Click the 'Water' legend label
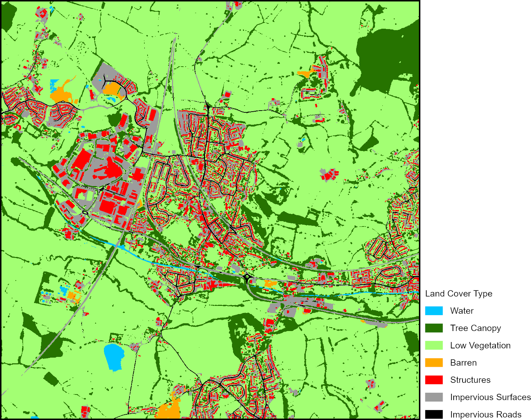The width and height of the screenshot is (531, 420). 461,311
